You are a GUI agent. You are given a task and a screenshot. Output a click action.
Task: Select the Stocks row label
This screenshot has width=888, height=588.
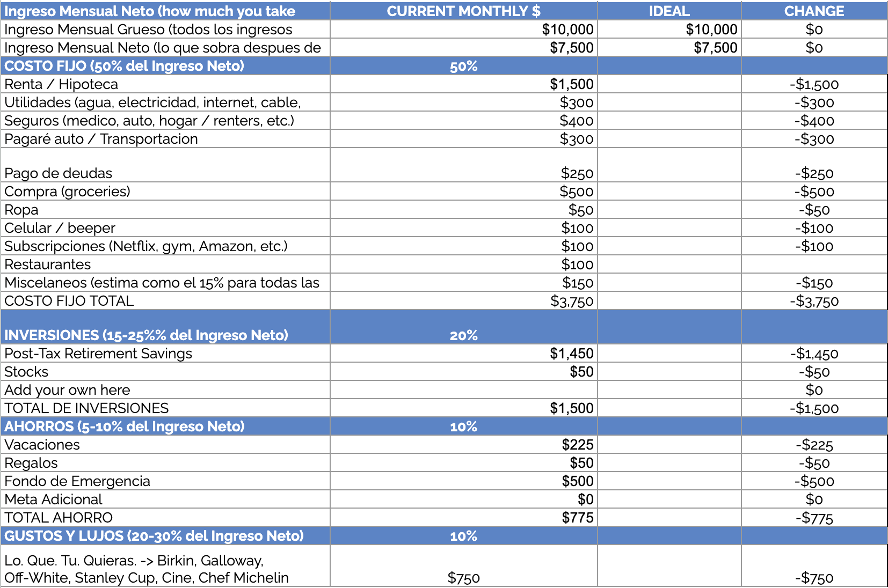point(26,372)
